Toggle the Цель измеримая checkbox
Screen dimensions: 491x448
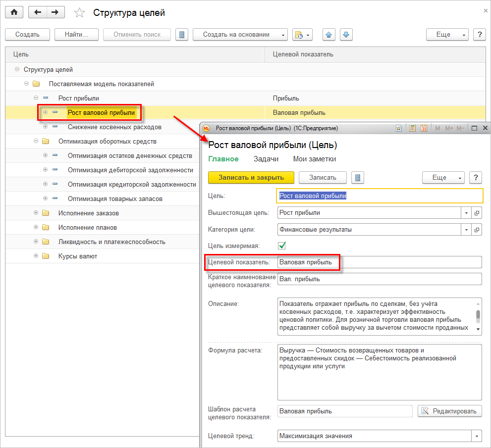click(x=282, y=246)
